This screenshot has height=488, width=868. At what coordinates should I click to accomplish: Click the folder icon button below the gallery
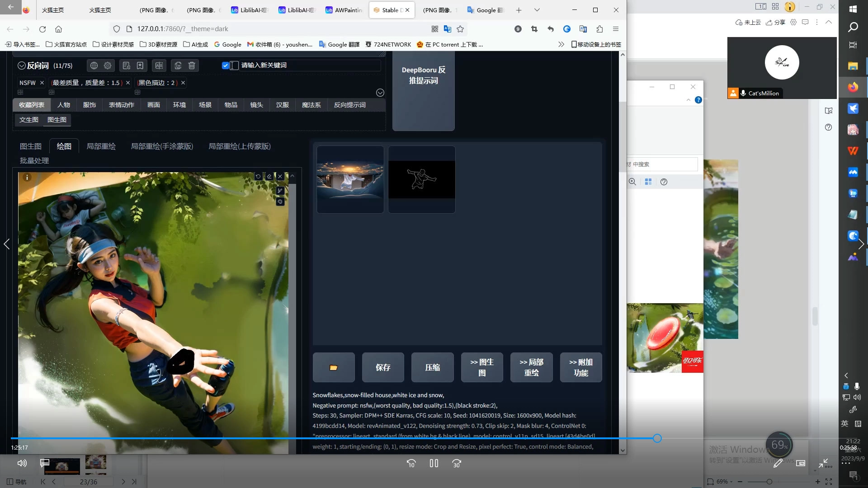[x=334, y=367]
